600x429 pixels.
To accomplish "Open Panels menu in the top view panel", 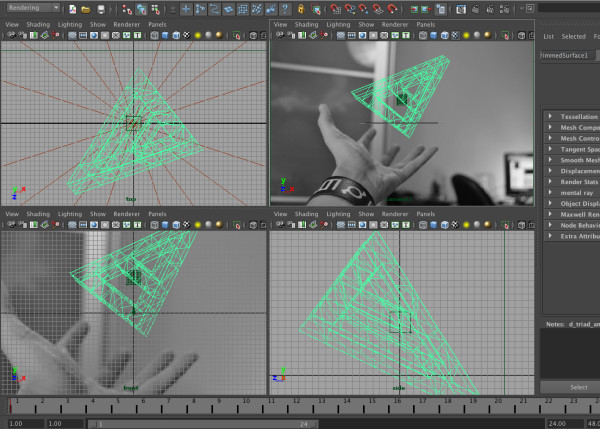I will [157, 24].
